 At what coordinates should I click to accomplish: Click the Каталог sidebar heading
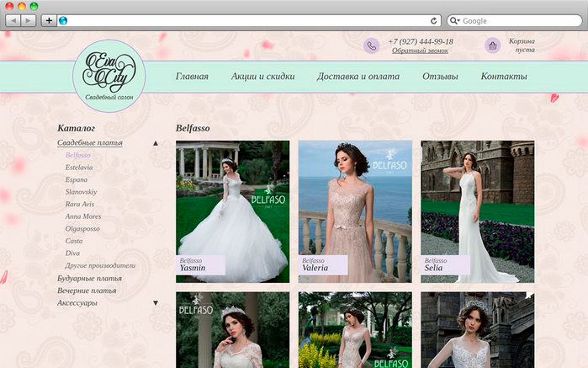[x=76, y=128]
